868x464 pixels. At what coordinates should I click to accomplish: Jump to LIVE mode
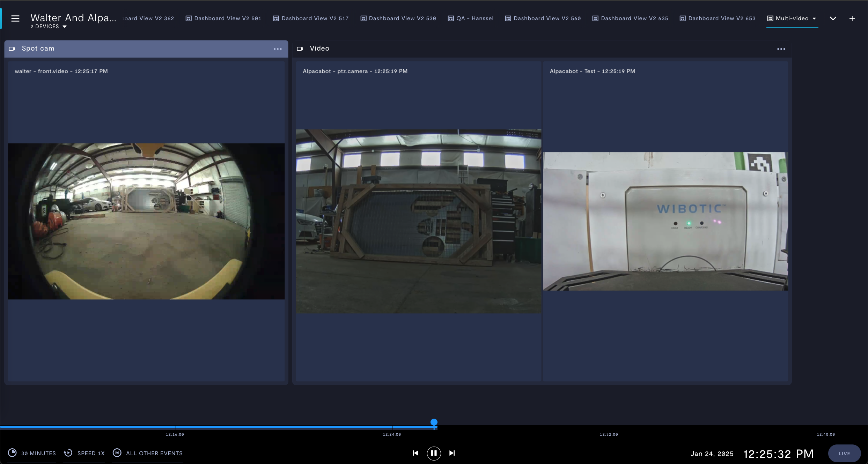(844, 454)
